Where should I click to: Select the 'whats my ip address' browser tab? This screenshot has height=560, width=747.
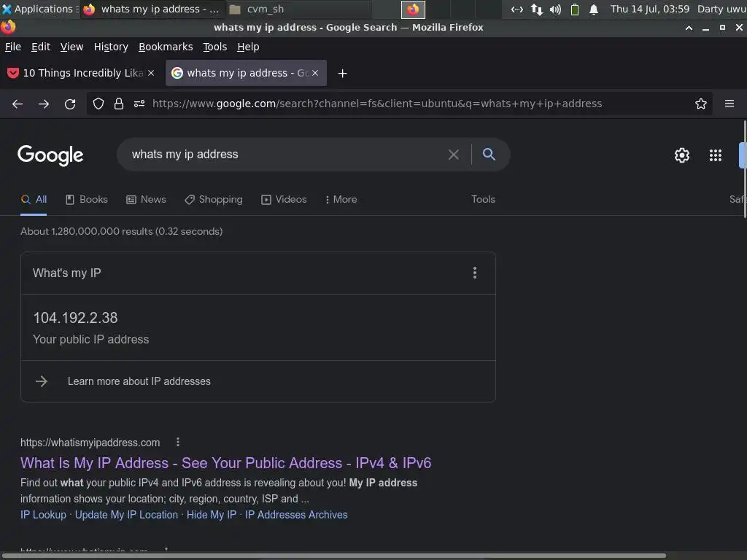click(246, 73)
